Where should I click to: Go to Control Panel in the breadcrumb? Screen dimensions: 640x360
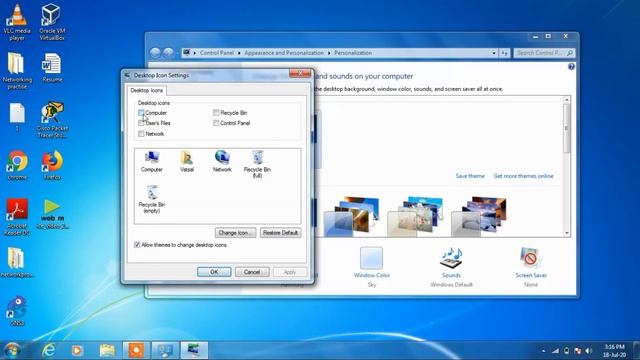(x=217, y=53)
